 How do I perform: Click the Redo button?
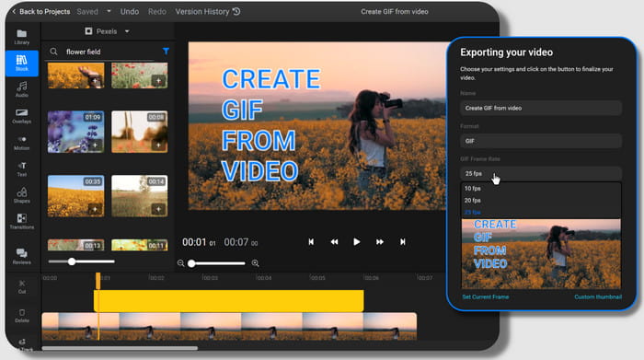pyautogui.click(x=157, y=11)
